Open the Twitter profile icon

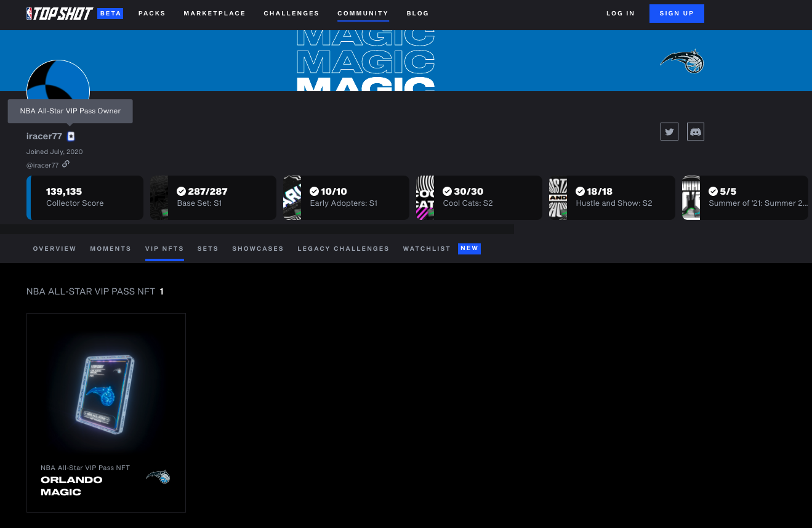669,131
